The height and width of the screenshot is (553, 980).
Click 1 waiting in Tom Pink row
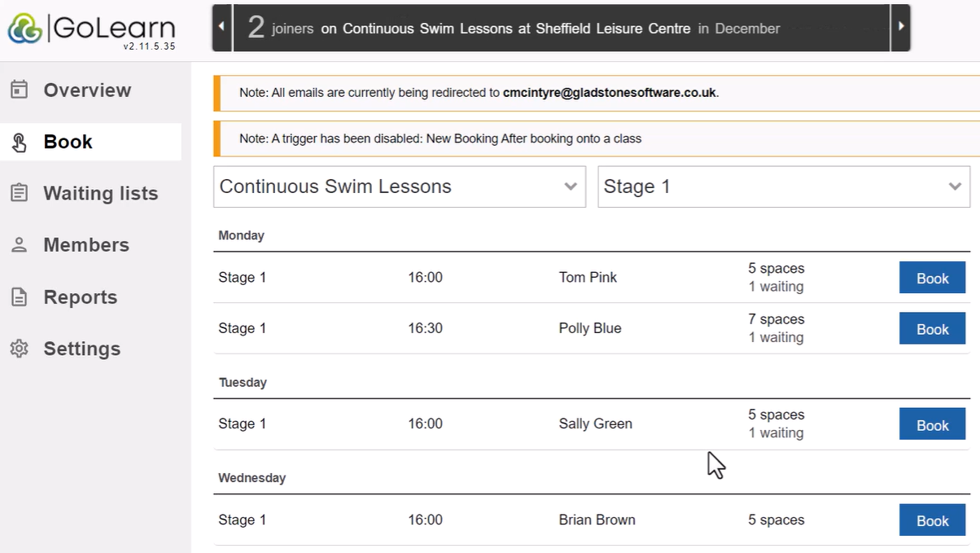click(776, 287)
